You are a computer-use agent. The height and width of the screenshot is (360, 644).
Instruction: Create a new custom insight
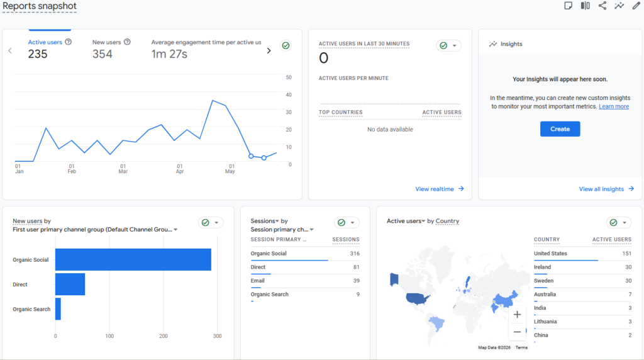pos(560,129)
